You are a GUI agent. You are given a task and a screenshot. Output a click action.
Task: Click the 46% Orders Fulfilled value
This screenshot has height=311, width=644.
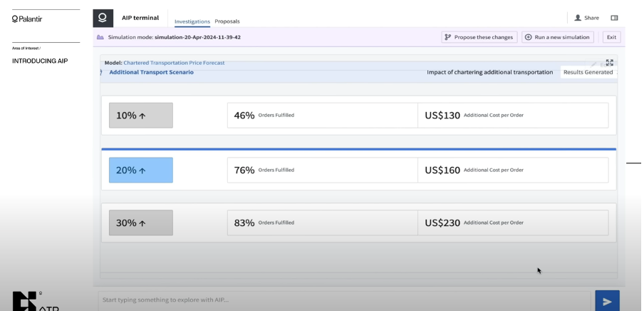tap(323, 115)
